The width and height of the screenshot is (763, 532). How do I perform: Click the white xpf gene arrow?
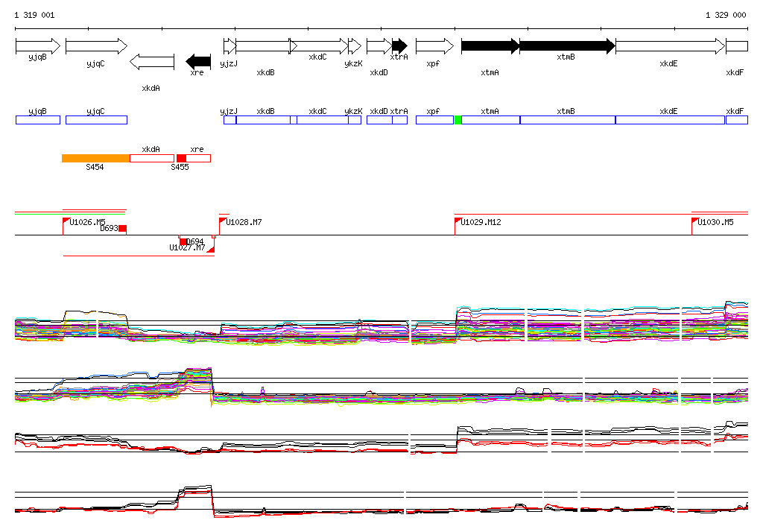coord(434,46)
